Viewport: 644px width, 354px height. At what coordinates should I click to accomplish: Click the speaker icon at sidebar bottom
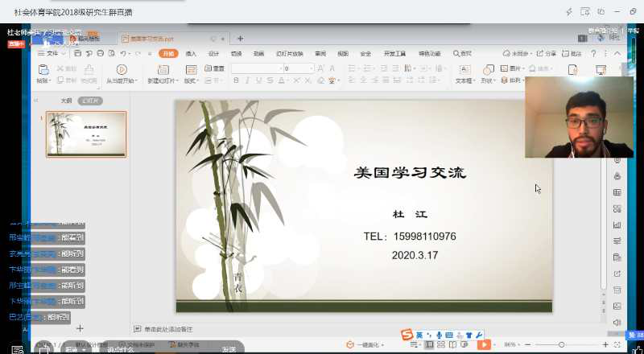617,322
